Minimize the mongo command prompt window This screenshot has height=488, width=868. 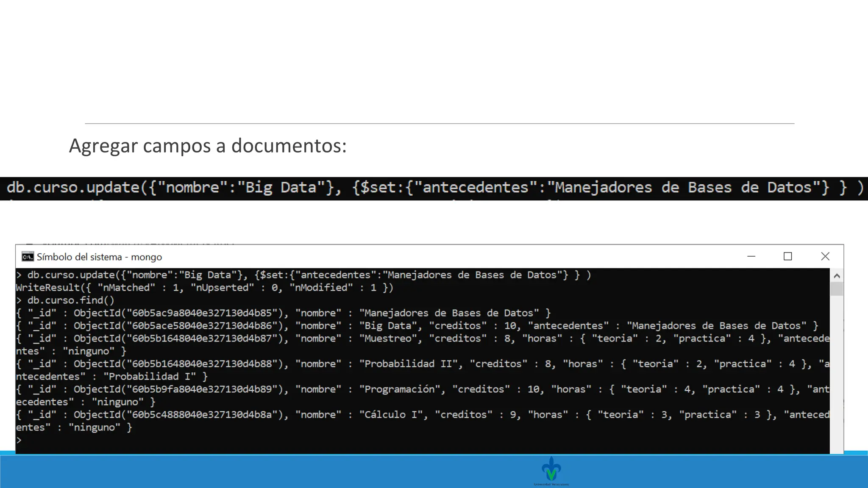pos(751,256)
